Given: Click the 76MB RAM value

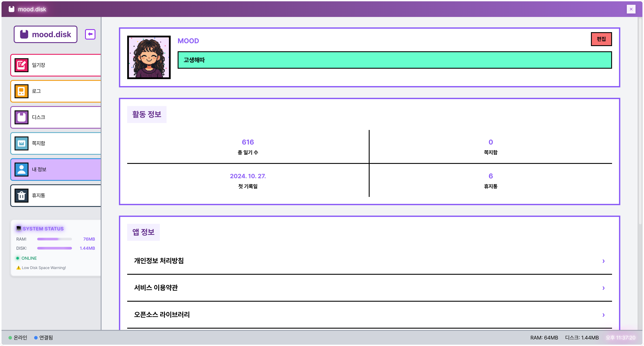Looking at the screenshot, I should pyautogui.click(x=89, y=239).
